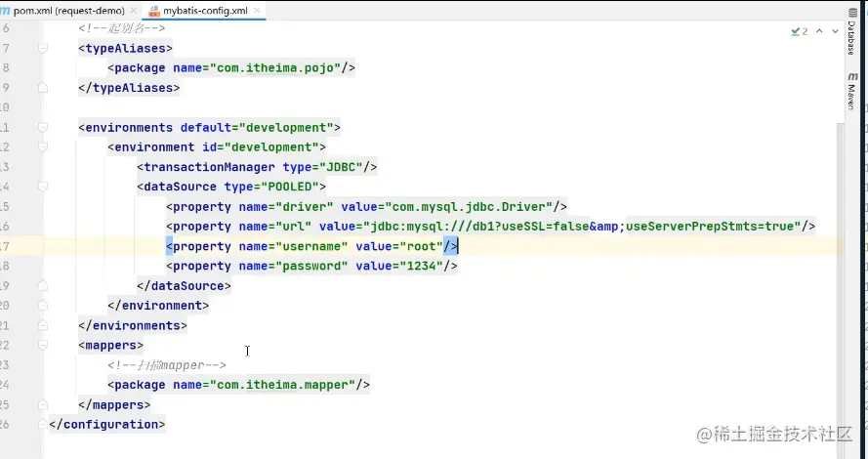The height and width of the screenshot is (459, 868).
Task: Click the username value "root"
Action: [x=421, y=246]
